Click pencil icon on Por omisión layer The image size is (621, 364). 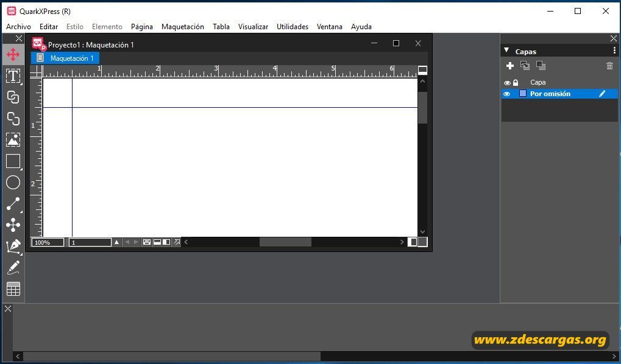(x=602, y=94)
